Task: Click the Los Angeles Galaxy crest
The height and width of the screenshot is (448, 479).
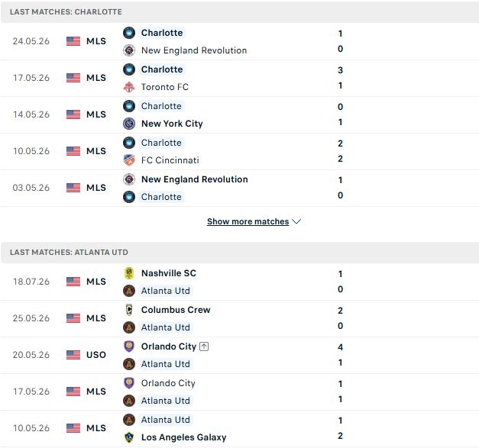Action: tap(129, 437)
